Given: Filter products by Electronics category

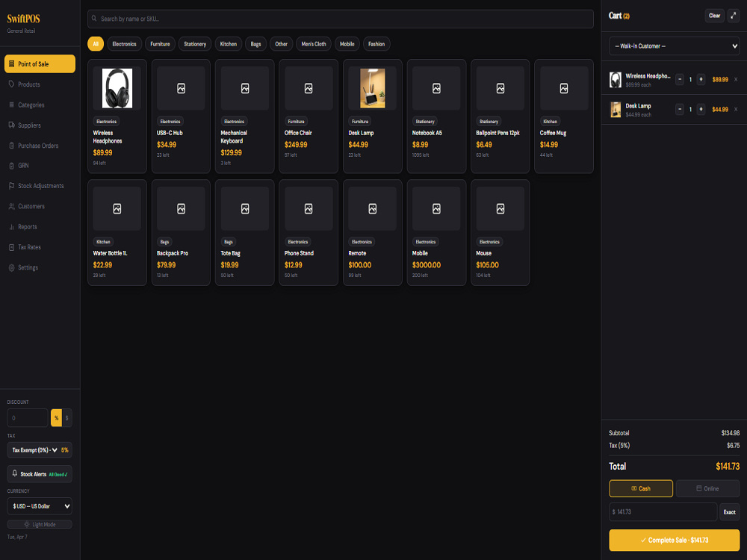Looking at the screenshot, I should tap(124, 44).
